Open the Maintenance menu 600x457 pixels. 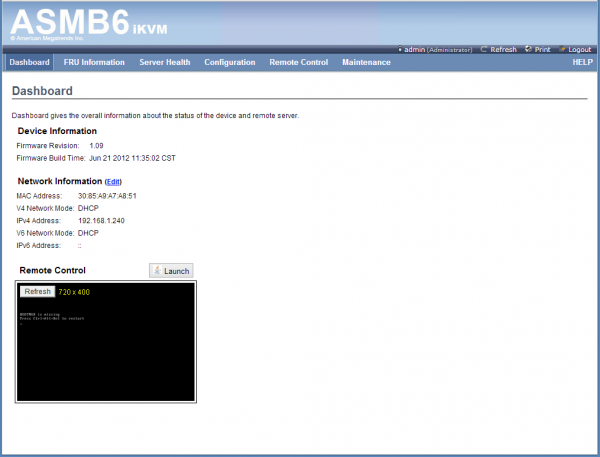point(366,62)
